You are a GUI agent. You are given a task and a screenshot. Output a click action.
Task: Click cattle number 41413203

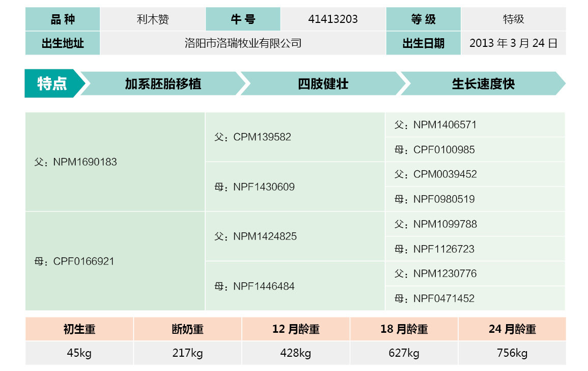[x=333, y=19]
